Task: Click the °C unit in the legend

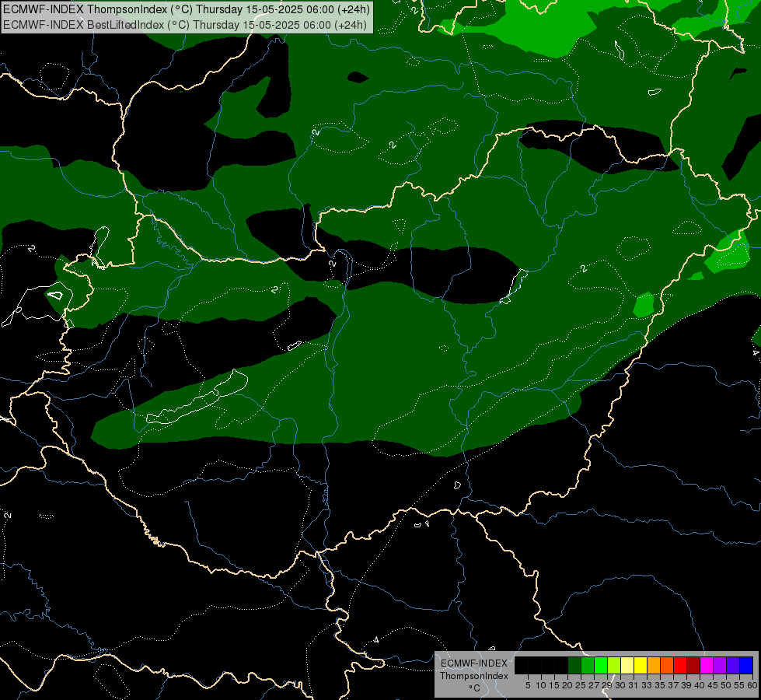Action: (475, 688)
